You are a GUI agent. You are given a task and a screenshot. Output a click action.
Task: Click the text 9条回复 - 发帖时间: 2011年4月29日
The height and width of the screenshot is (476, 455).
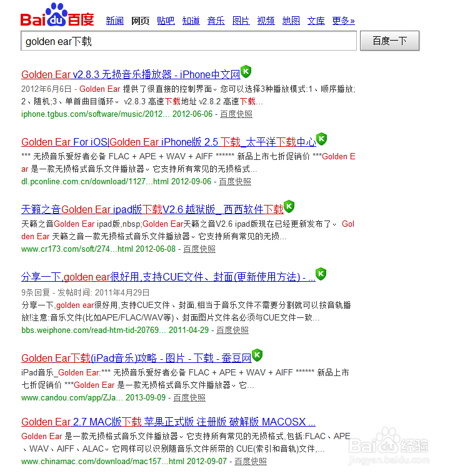click(x=86, y=292)
